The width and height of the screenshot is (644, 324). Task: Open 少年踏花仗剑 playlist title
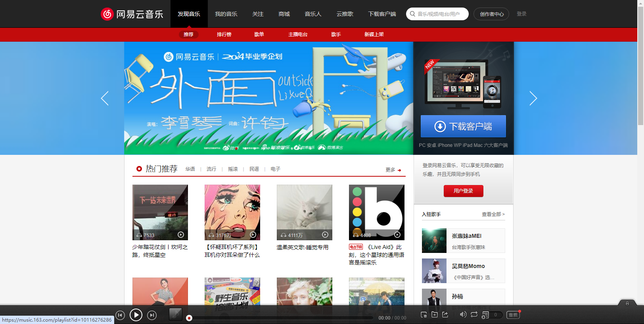click(x=160, y=251)
